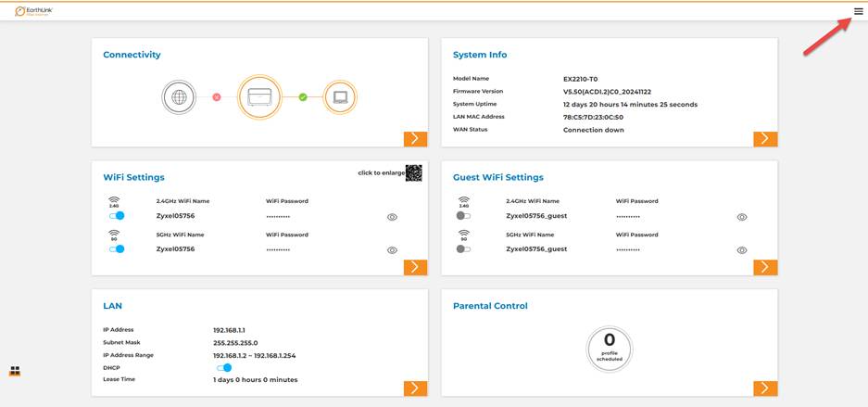Viewport: 868px width, 407px height.
Task: Click the laptop client icon in Connectivity
Action: tap(340, 97)
